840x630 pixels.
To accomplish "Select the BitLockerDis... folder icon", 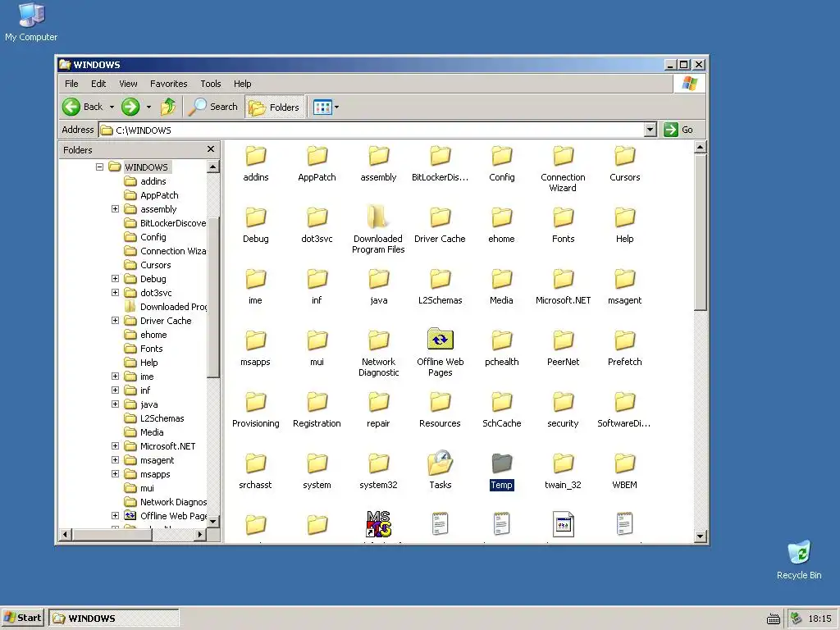I will pos(440,155).
